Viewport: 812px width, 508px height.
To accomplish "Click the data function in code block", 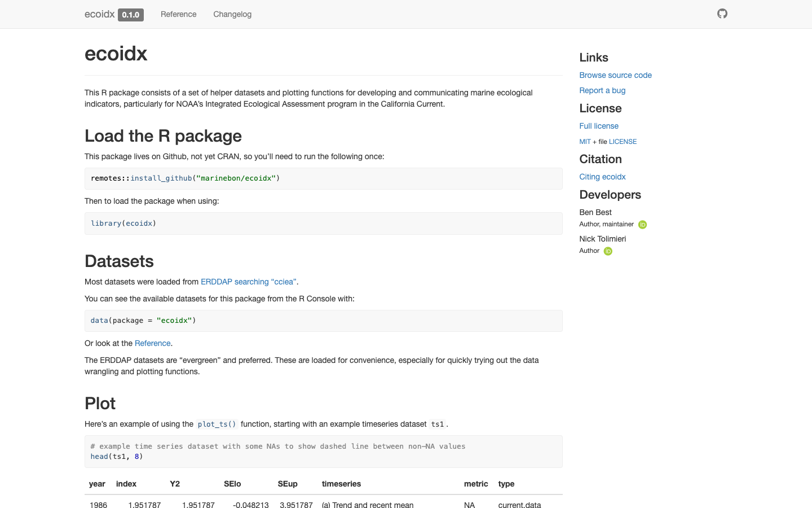I will (x=99, y=321).
